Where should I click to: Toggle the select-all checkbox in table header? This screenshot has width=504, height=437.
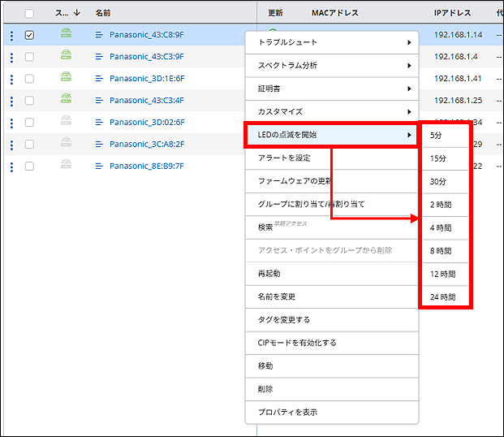click(x=29, y=13)
